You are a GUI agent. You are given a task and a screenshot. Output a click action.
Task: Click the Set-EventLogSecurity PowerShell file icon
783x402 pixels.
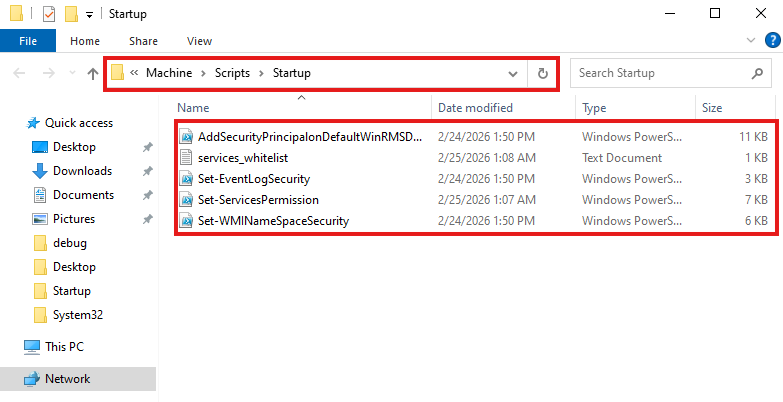pyautogui.click(x=186, y=179)
